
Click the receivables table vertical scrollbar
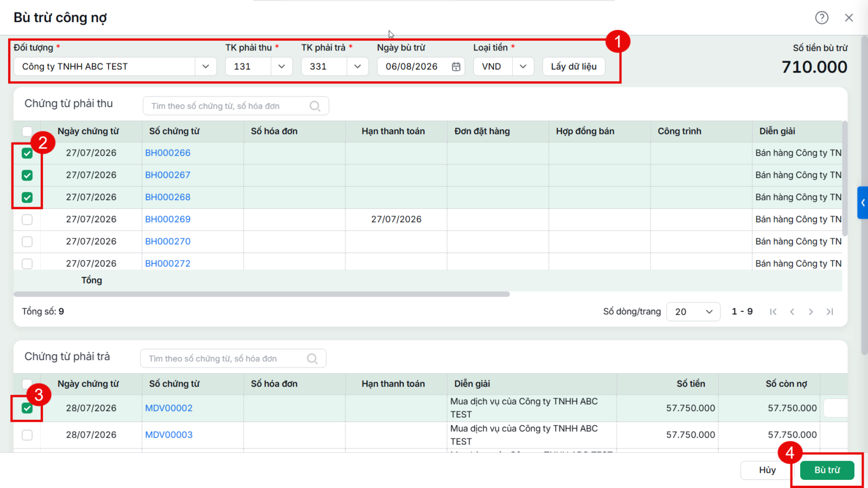(x=845, y=179)
